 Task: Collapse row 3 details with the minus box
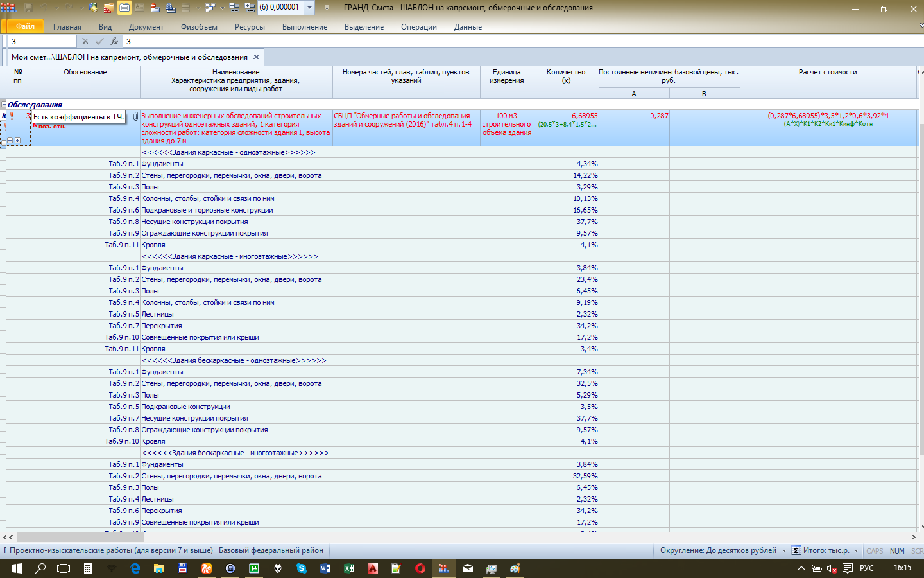[x=10, y=140]
